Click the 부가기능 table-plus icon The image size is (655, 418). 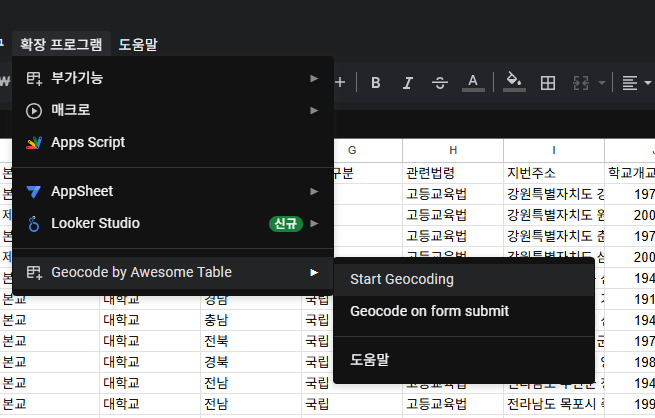(34, 79)
